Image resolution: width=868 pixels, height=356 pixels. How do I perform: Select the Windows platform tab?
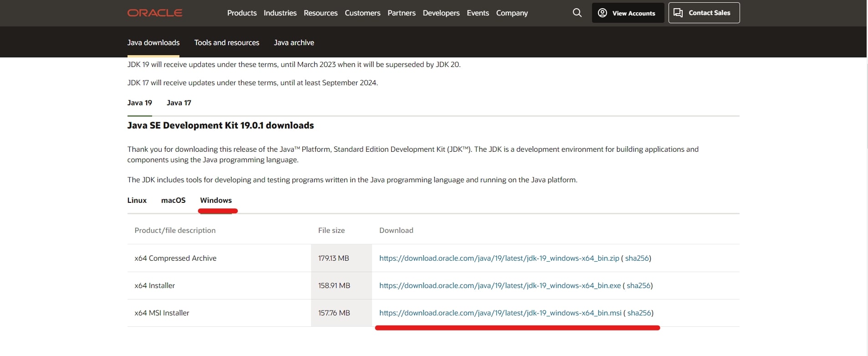coord(216,200)
